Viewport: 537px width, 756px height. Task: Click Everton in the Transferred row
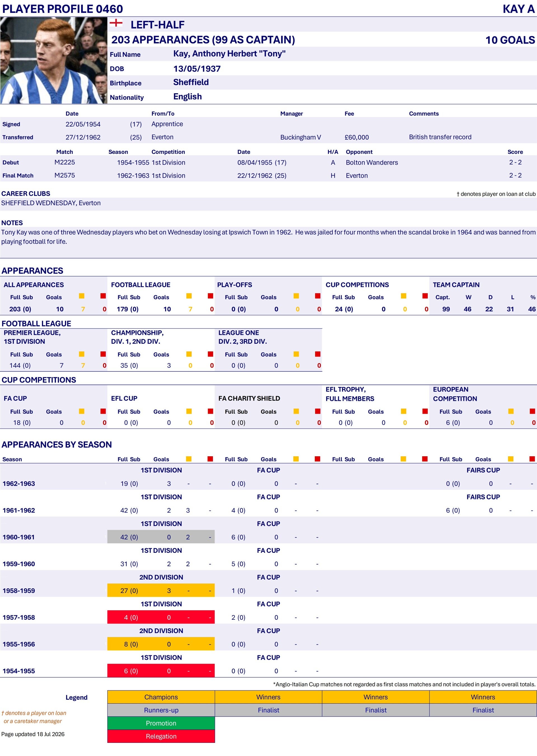coord(162,137)
